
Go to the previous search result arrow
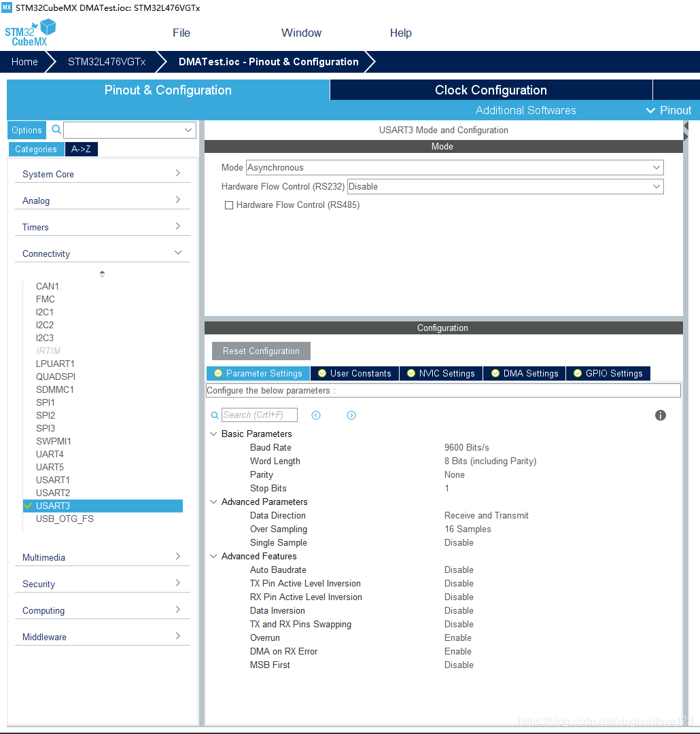point(316,415)
